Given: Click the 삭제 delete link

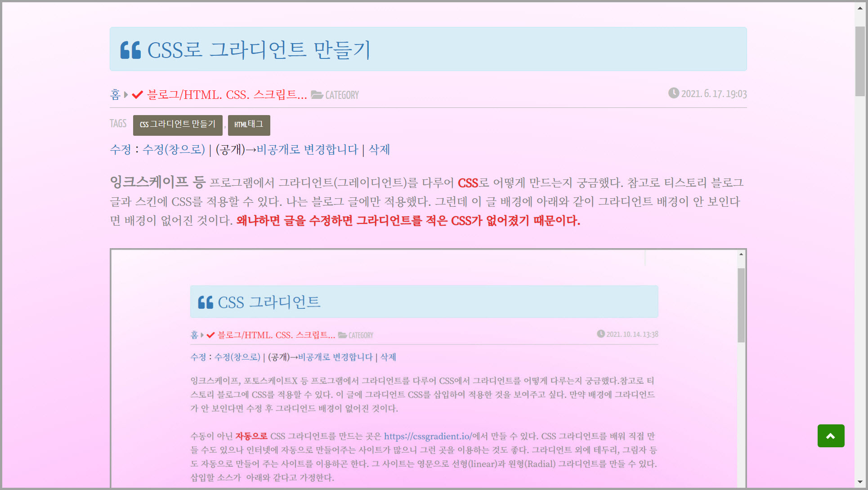Looking at the screenshot, I should (x=379, y=150).
